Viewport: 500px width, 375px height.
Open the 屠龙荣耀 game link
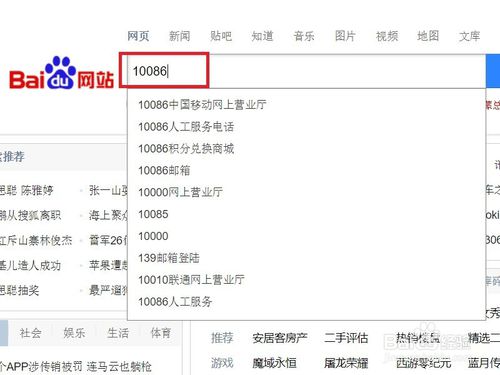coord(346,363)
